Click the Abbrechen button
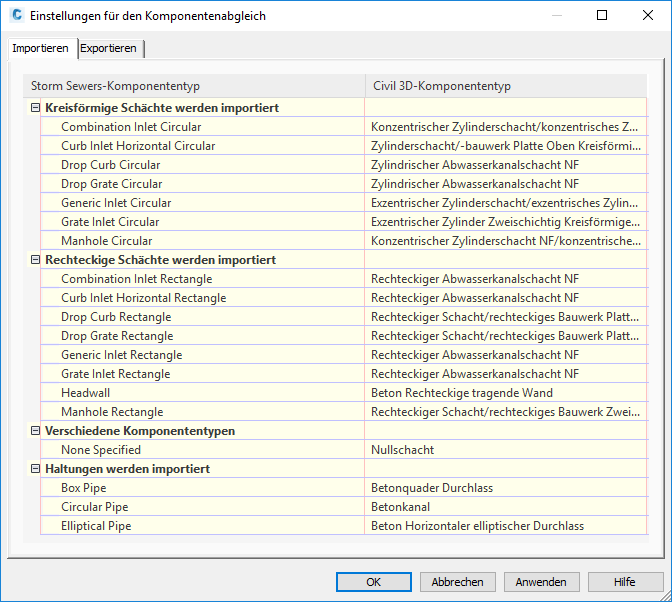The image size is (672, 602). [458, 582]
